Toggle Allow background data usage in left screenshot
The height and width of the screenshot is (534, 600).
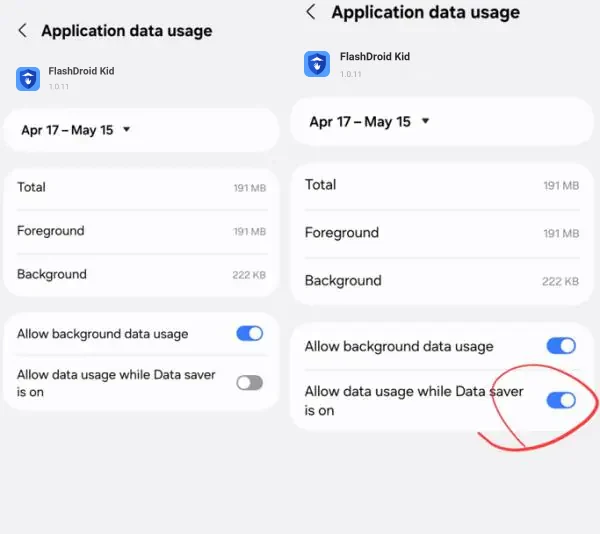click(x=249, y=334)
